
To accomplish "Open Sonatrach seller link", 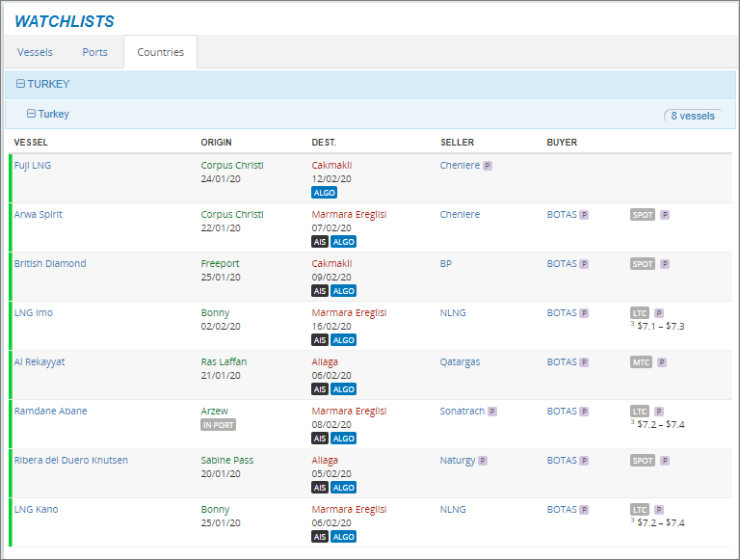I will point(462,411).
